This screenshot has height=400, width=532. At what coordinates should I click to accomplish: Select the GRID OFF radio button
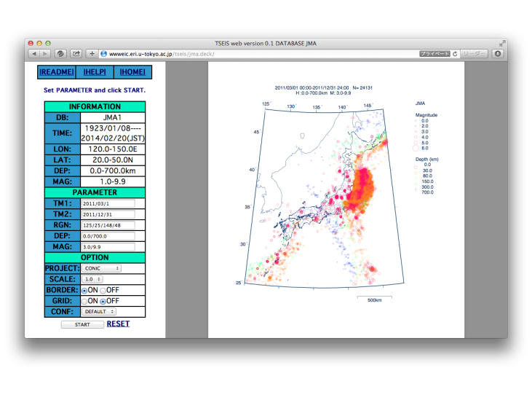click(x=103, y=302)
